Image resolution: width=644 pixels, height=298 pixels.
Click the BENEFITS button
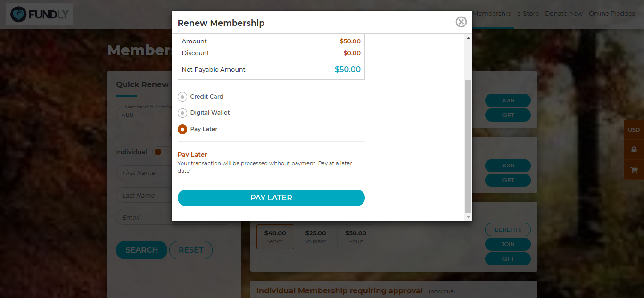click(508, 230)
